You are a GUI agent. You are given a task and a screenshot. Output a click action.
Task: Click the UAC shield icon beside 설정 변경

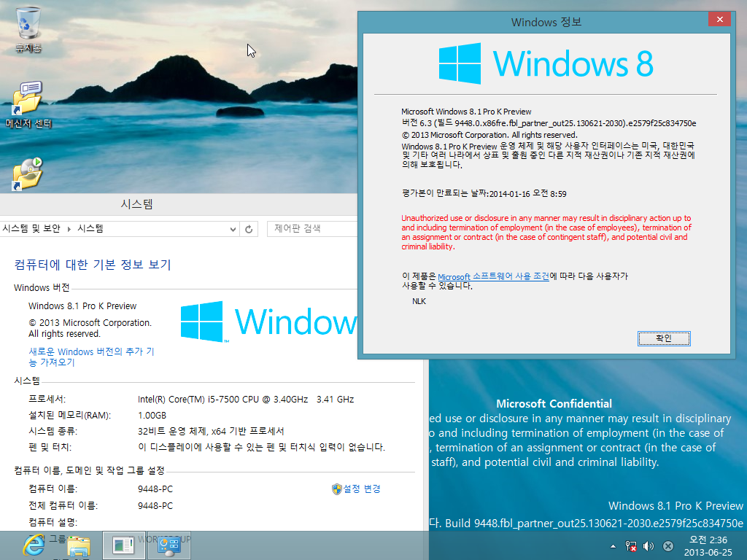coord(336,489)
